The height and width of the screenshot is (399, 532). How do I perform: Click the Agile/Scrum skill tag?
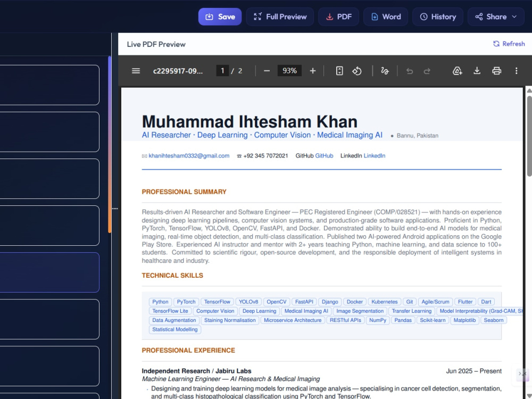(435, 302)
